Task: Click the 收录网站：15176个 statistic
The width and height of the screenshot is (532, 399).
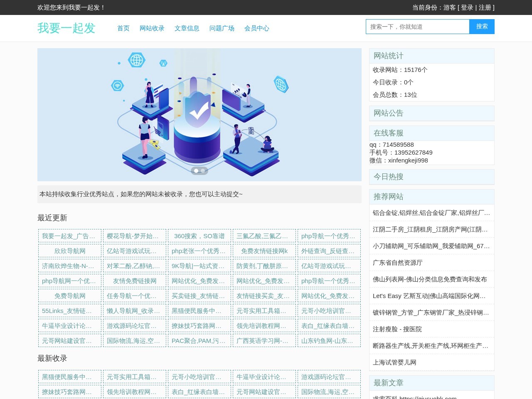Action: pos(400,70)
